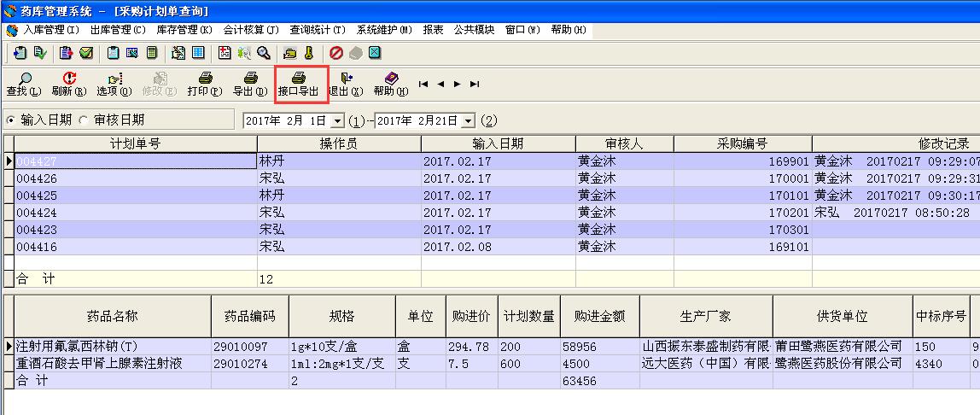
Task: Click 采购编号 column header
Action: (x=743, y=143)
